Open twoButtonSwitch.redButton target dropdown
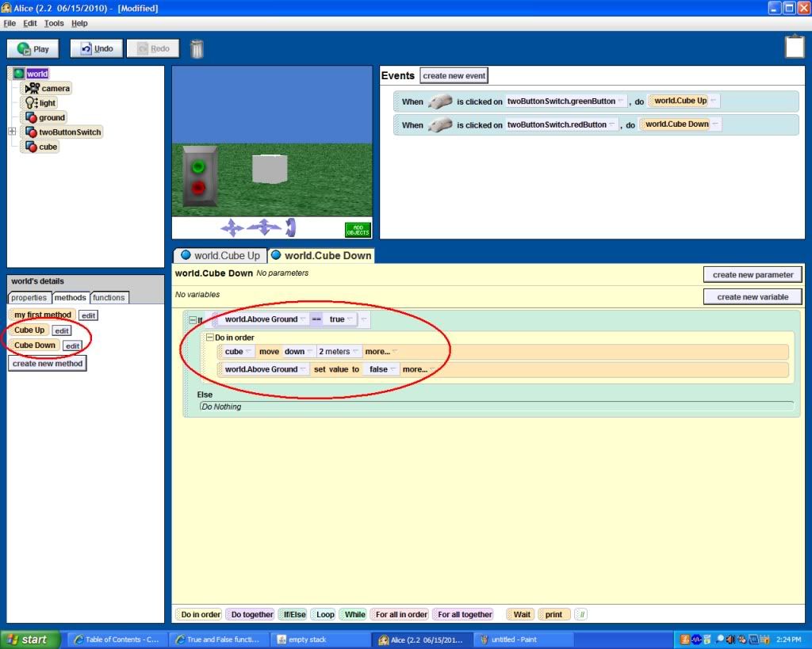The width and height of the screenshot is (812, 649). click(611, 124)
